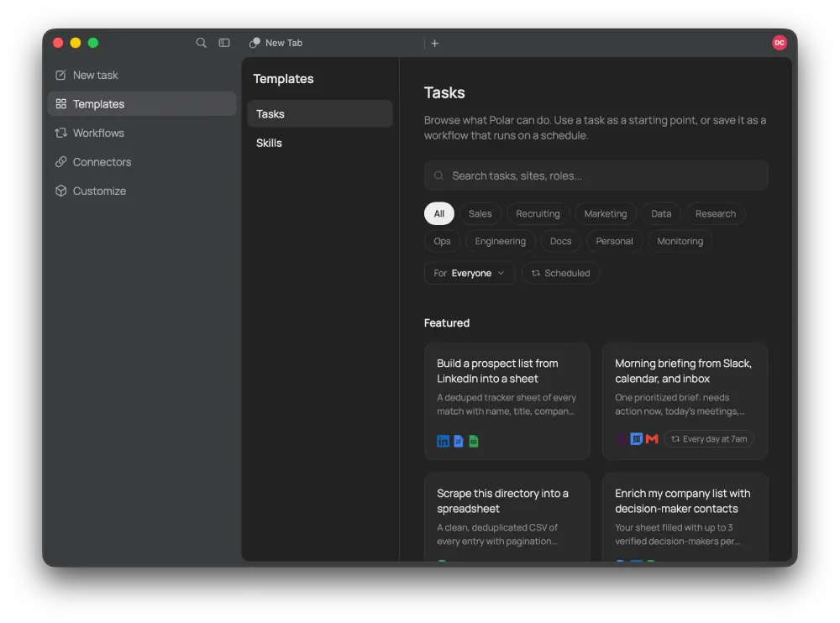
Task: Filter tasks by Personal
Action: [x=614, y=241]
